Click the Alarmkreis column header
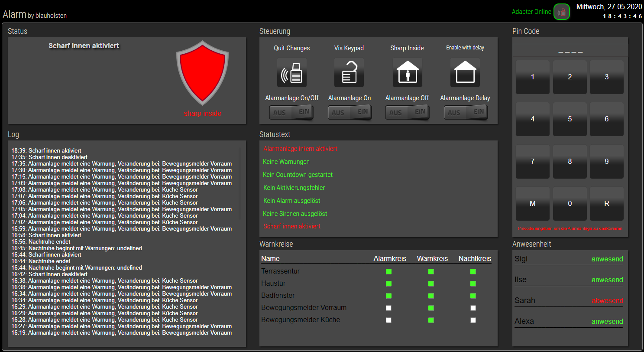This screenshot has height=352, width=644. pos(390,259)
